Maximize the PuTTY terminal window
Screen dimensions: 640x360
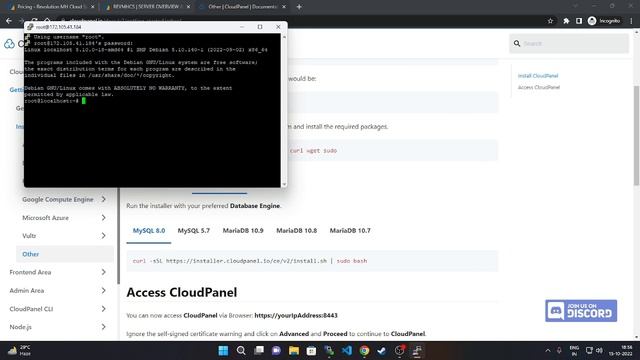(x=260, y=27)
